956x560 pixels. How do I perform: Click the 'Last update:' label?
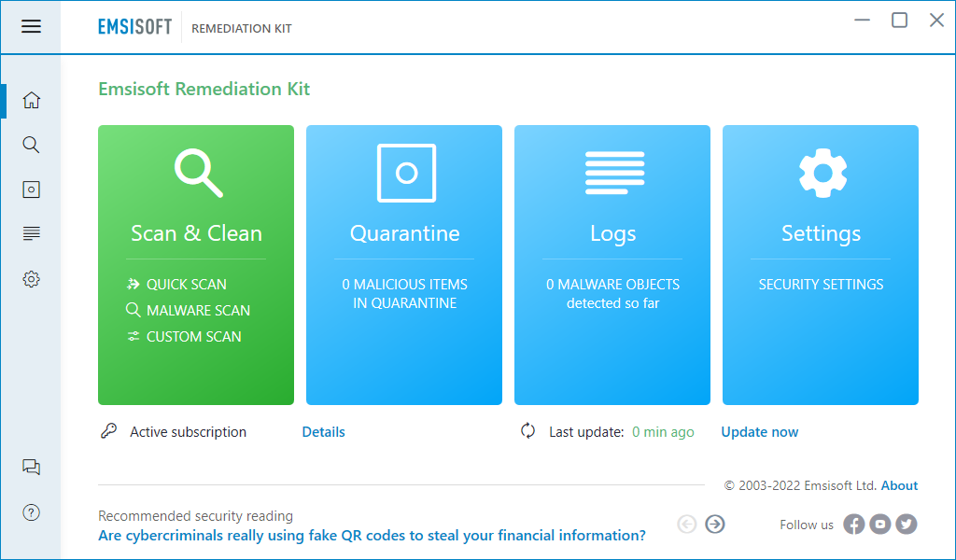[x=586, y=432]
